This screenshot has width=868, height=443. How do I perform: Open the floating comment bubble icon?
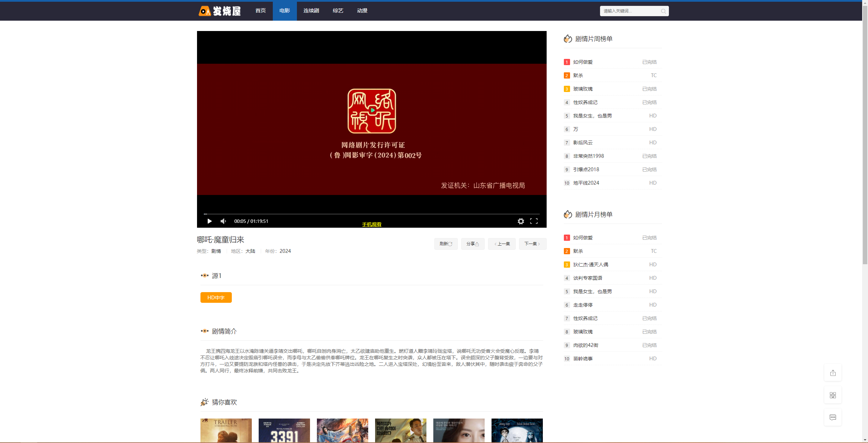(x=833, y=418)
